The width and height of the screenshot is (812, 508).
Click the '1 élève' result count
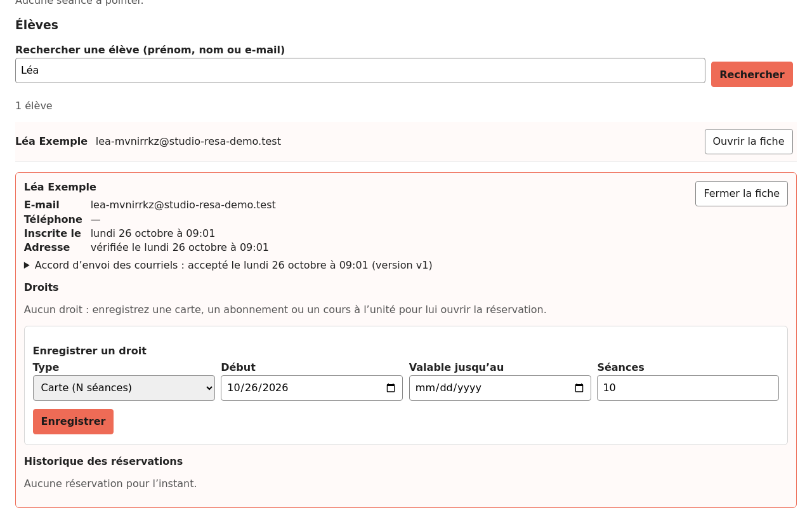(34, 106)
